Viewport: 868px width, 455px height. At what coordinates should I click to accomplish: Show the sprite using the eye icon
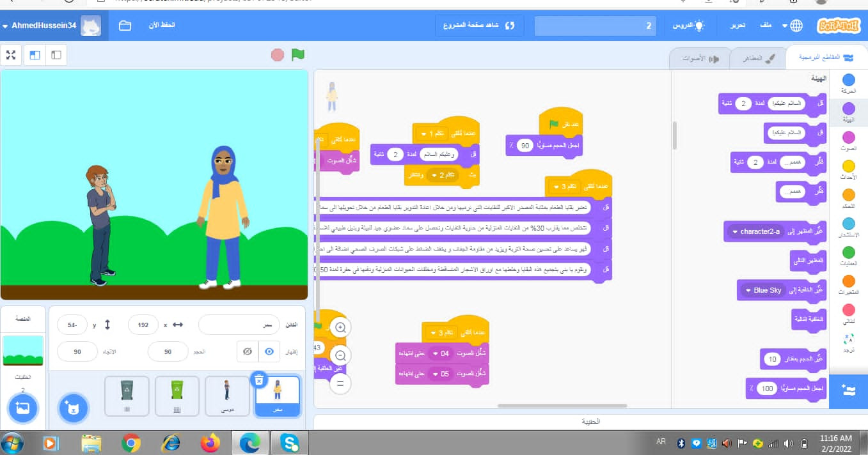pos(269,351)
